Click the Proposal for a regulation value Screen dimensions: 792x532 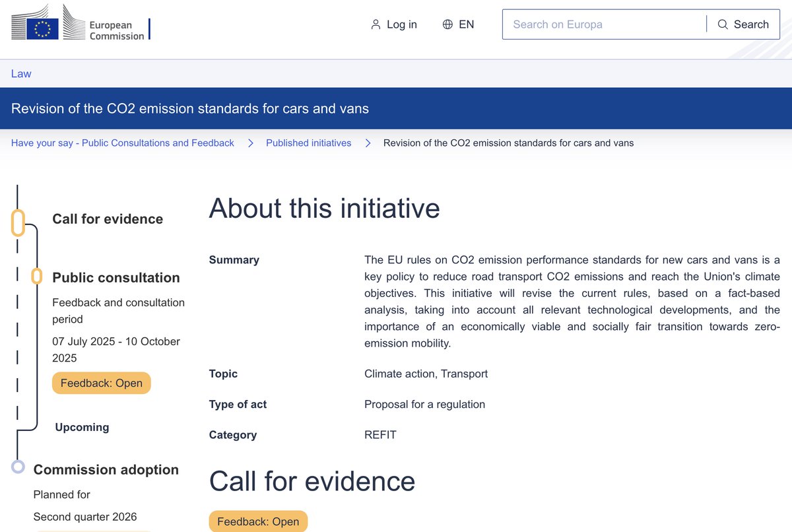[425, 404]
